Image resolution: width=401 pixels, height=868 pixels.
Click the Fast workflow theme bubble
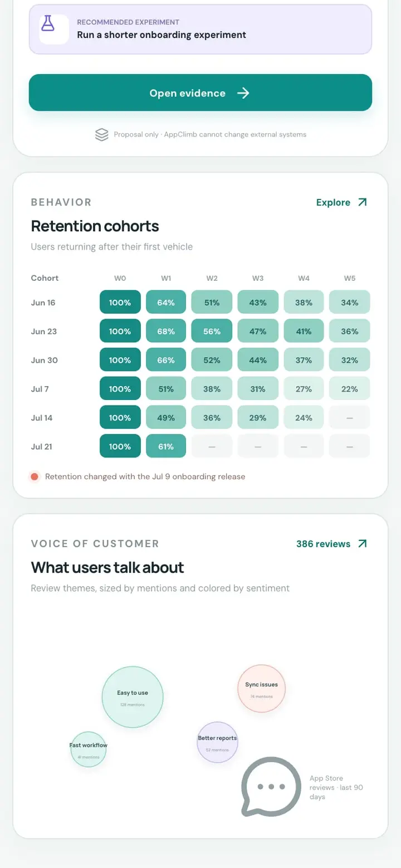(89, 749)
